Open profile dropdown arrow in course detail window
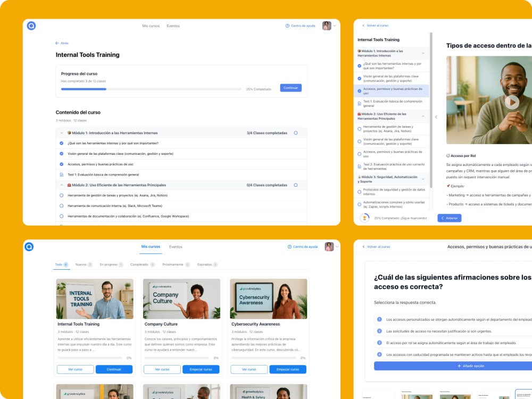 (x=335, y=26)
